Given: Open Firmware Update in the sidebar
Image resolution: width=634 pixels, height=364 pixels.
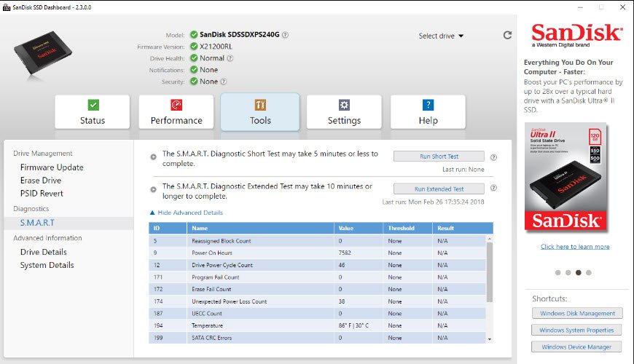Looking at the screenshot, I should click(x=52, y=167).
